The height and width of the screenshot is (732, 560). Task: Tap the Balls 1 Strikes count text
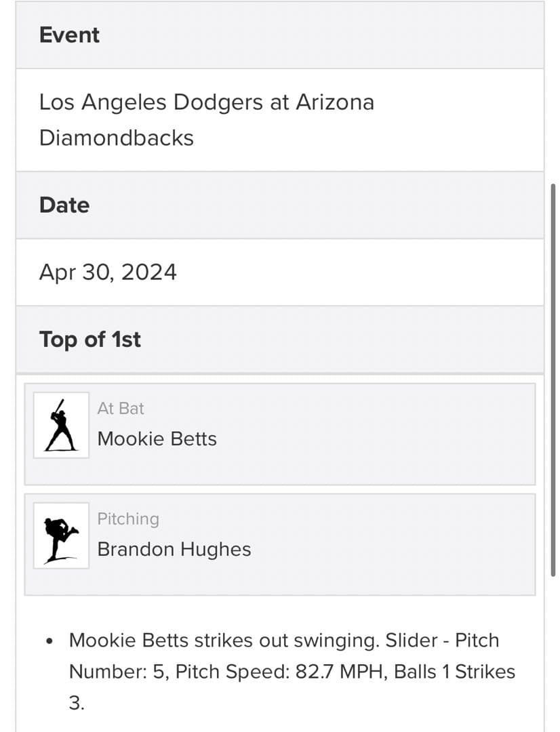pos(454,672)
